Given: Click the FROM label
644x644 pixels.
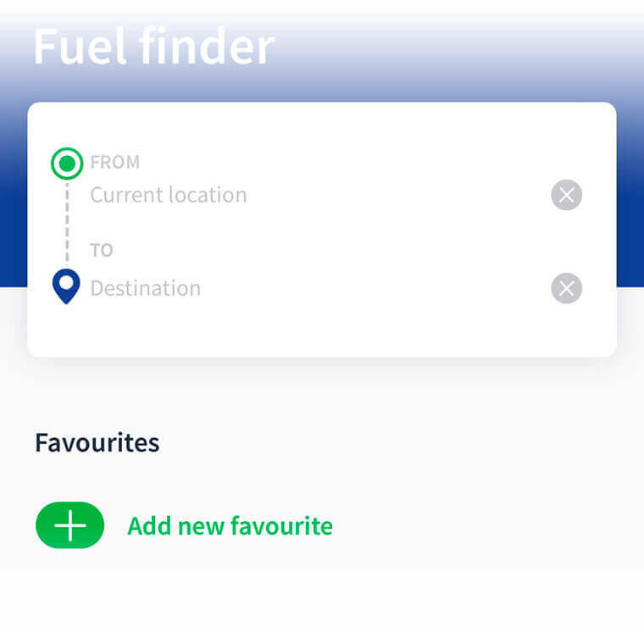Looking at the screenshot, I should tap(114, 162).
